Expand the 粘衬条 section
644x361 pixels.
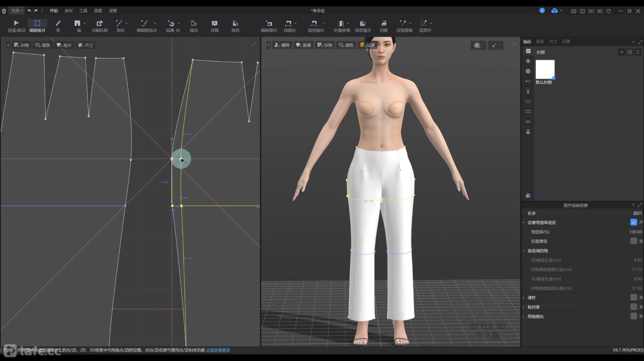pyautogui.click(x=524, y=307)
